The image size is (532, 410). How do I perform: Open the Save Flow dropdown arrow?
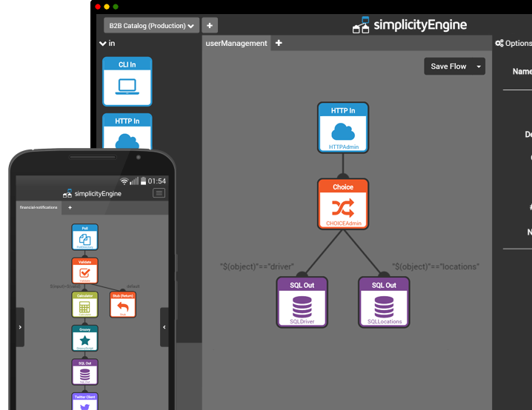click(x=479, y=67)
